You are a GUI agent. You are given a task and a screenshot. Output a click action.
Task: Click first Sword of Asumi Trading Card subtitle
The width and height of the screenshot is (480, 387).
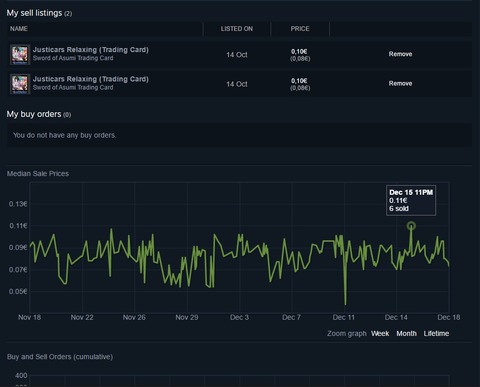click(73, 58)
